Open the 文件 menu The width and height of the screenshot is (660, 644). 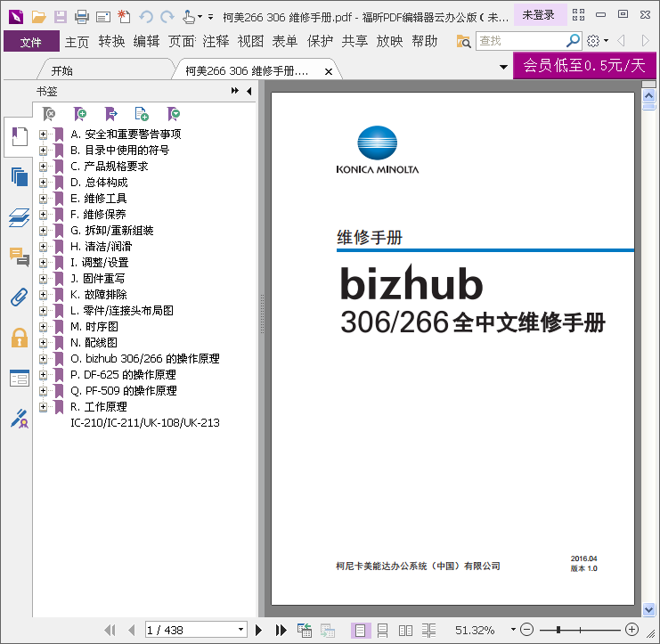click(x=31, y=42)
